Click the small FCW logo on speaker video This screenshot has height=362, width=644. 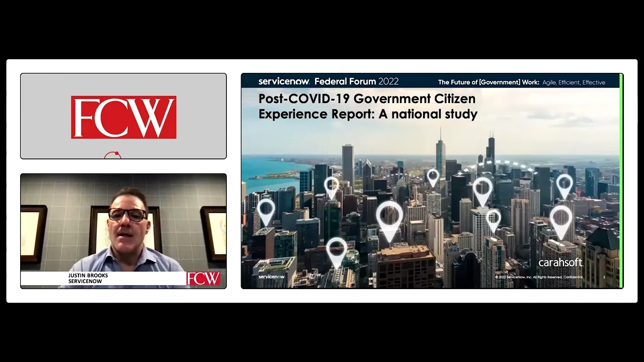coord(204,279)
